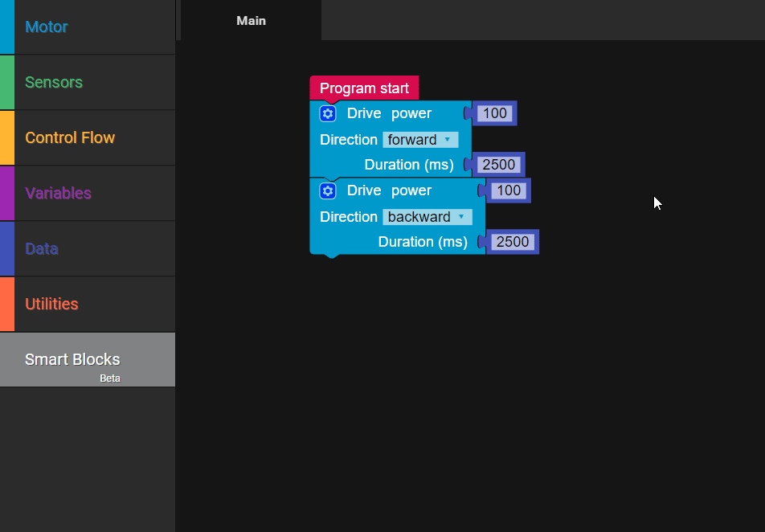Click gear icon on backward Drive block

[328, 190]
